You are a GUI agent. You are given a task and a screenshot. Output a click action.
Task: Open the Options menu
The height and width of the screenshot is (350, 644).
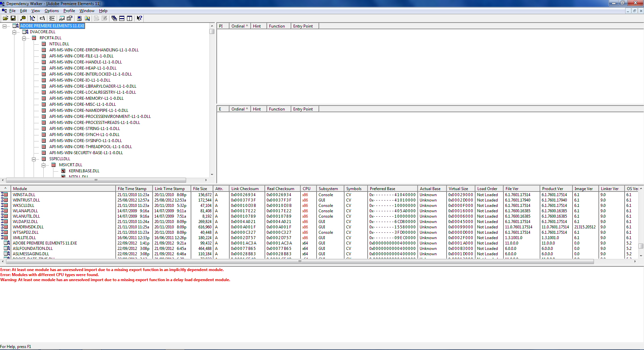[51, 10]
